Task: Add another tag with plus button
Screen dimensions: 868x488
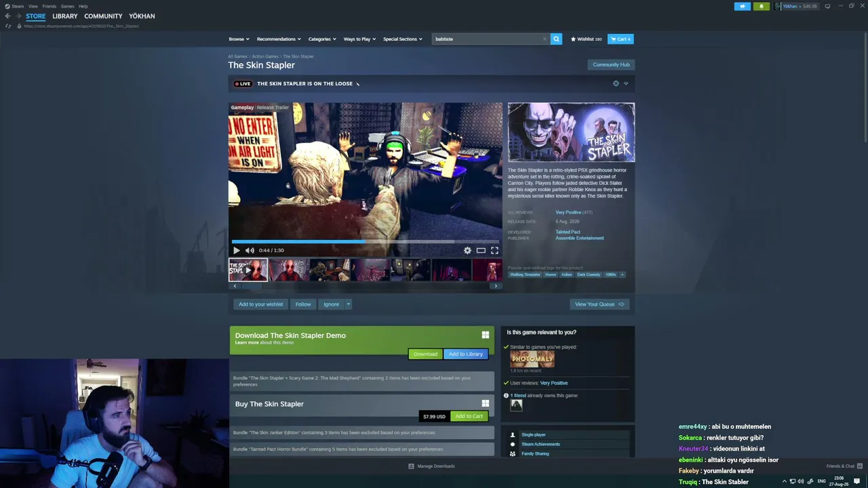Action: pyautogui.click(x=622, y=274)
